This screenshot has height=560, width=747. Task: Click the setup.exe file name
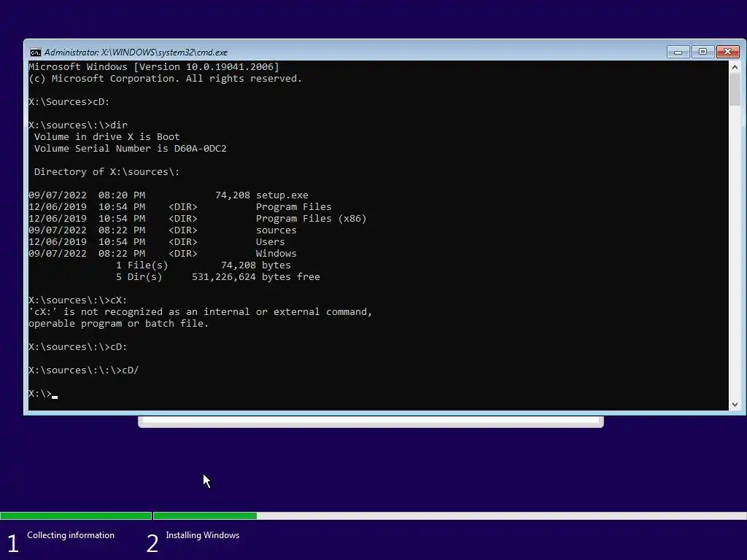pyautogui.click(x=282, y=195)
